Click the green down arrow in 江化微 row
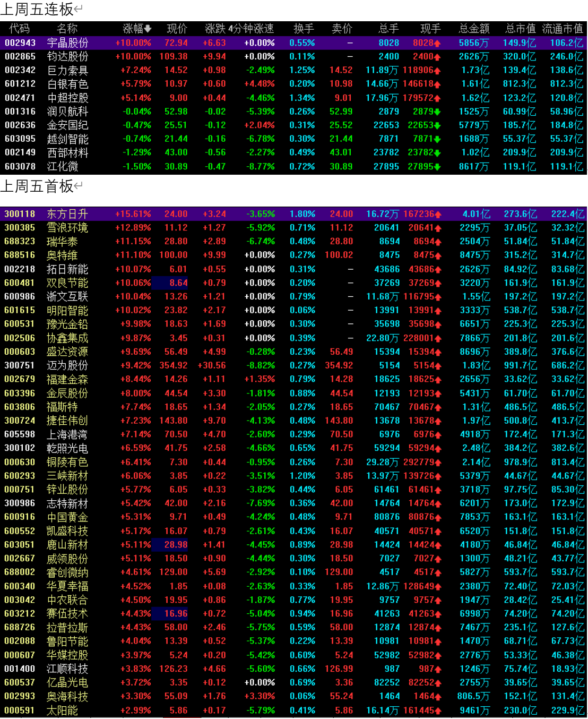Screen dimensions: 588x719 (x=437, y=167)
